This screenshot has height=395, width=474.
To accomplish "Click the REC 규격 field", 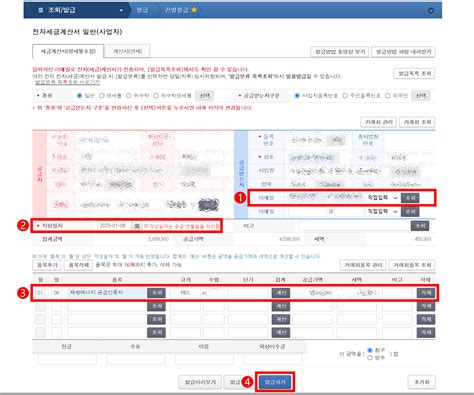I will (x=185, y=293).
